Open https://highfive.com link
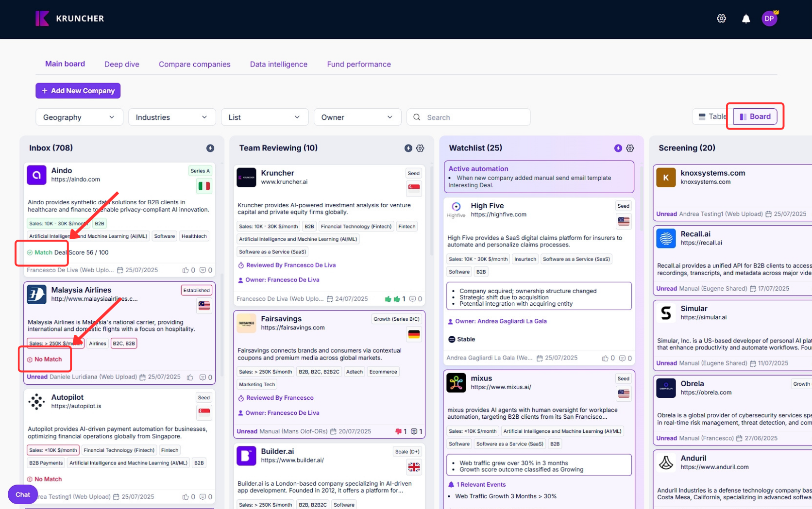Image resolution: width=812 pixels, height=509 pixels. click(x=498, y=214)
